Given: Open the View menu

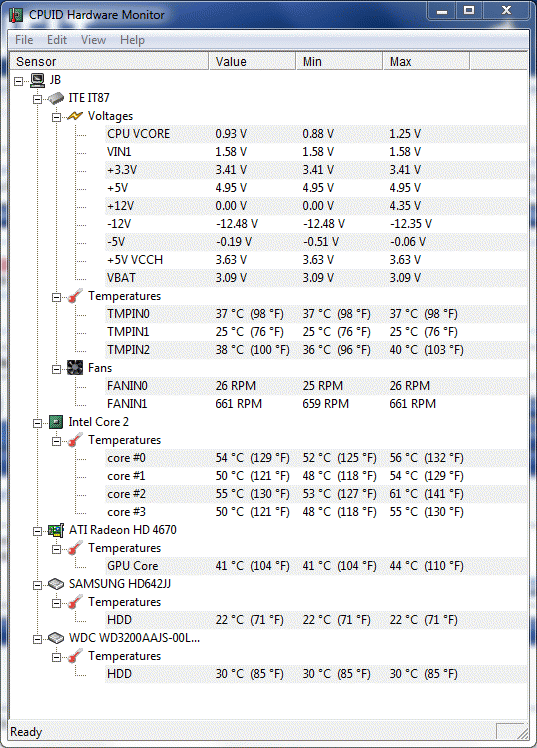Looking at the screenshot, I should (93, 40).
